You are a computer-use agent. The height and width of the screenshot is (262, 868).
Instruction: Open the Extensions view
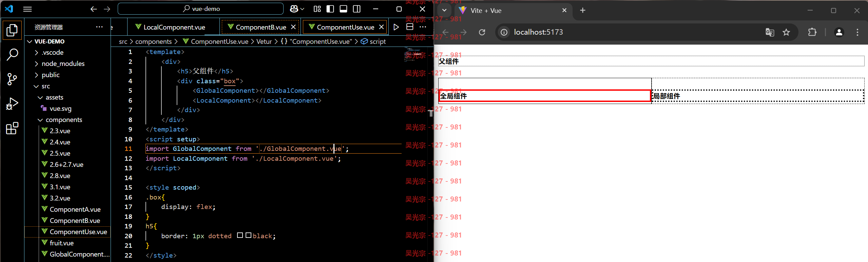(12, 128)
